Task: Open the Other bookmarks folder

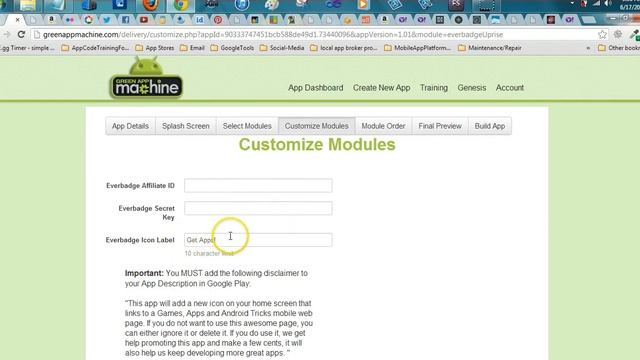Action: tap(619, 48)
